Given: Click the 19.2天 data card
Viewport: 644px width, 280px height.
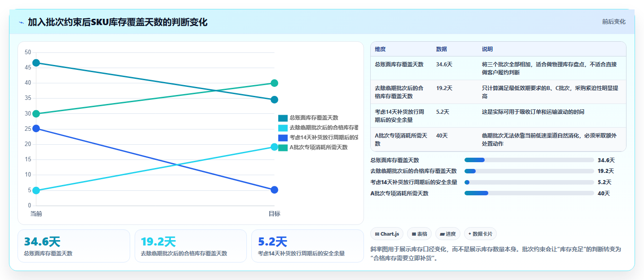Looking at the screenshot, I should tap(191, 246).
